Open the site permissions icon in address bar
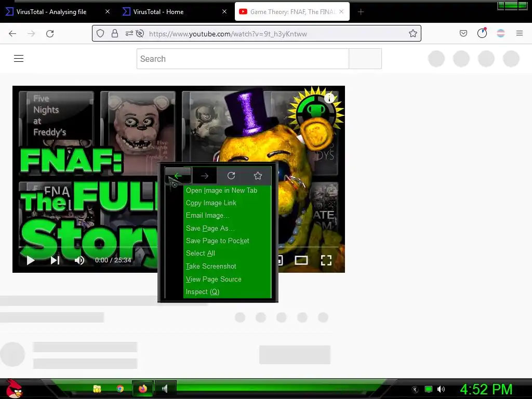Screen dimensions: 532x399 pos(129,33)
